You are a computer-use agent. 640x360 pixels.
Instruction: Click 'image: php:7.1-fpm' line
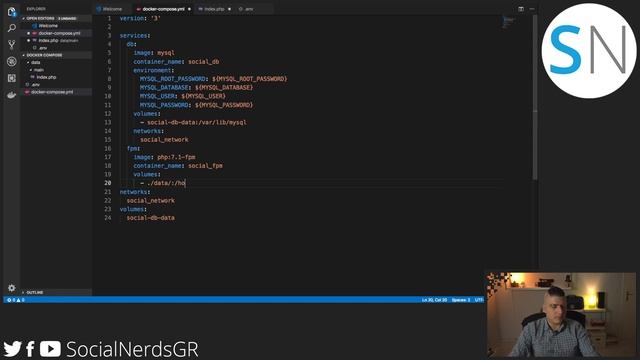click(164, 157)
